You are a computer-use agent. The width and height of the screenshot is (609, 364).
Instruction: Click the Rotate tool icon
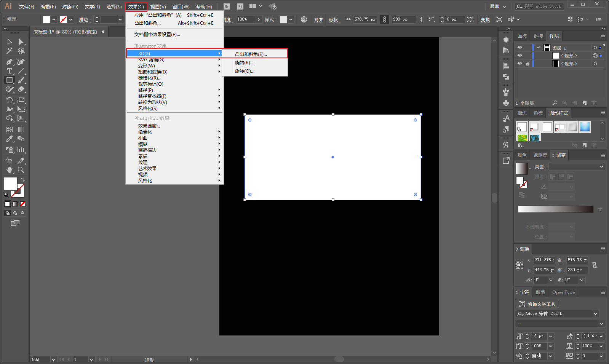tap(10, 100)
